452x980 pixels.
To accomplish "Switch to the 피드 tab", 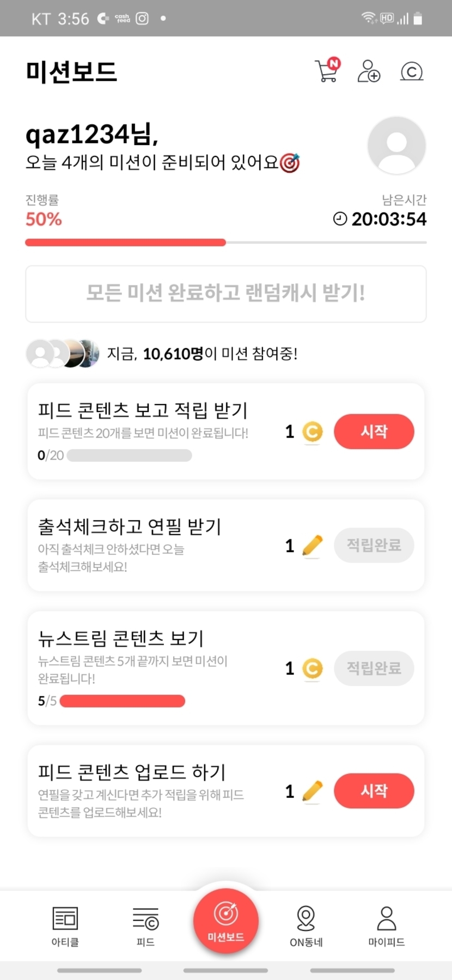I will (145, 925).
